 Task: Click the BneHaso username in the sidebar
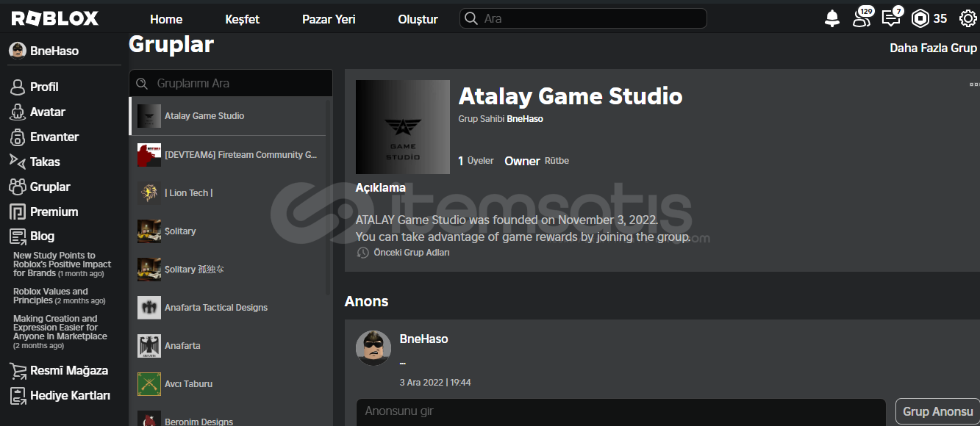pos(54,51)
